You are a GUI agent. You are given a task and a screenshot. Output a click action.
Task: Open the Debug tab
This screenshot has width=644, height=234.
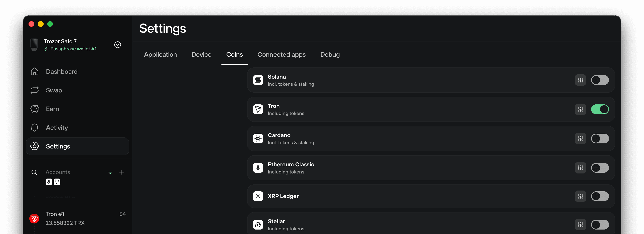(330, 54)
